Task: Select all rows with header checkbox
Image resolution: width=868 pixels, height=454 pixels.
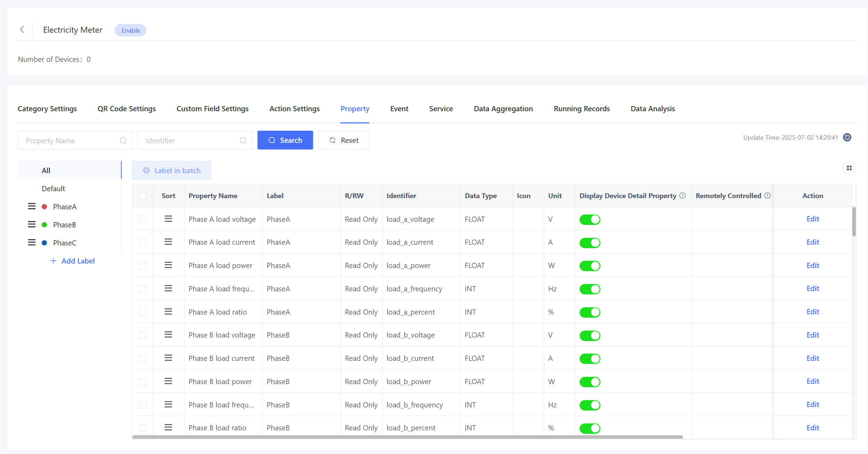Action: coord(142,196)
